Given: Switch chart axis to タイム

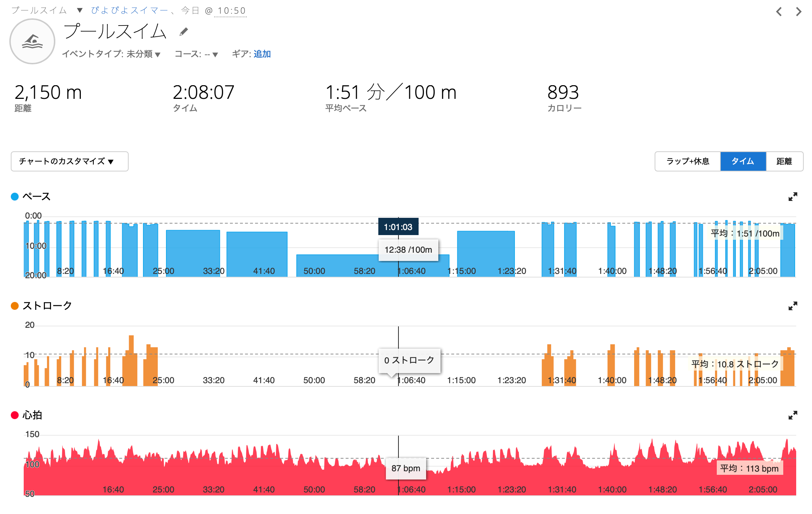Looking at the screenshot, I should click(743, 161).
